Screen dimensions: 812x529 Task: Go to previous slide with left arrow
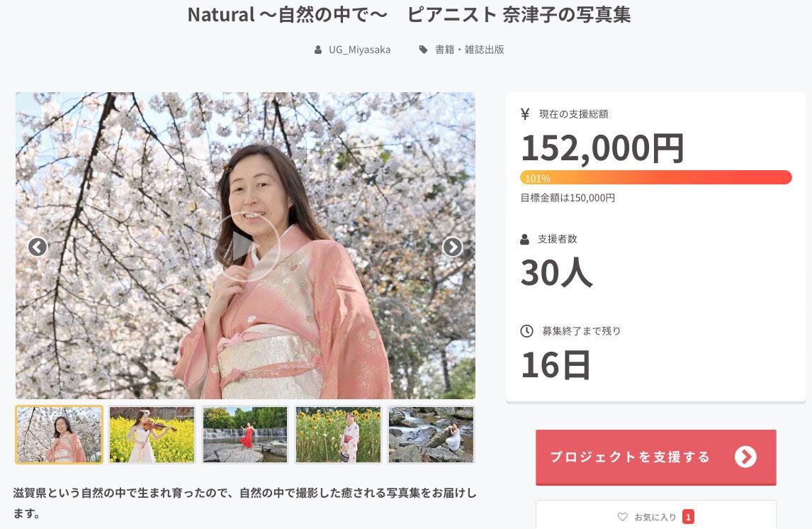38,247
